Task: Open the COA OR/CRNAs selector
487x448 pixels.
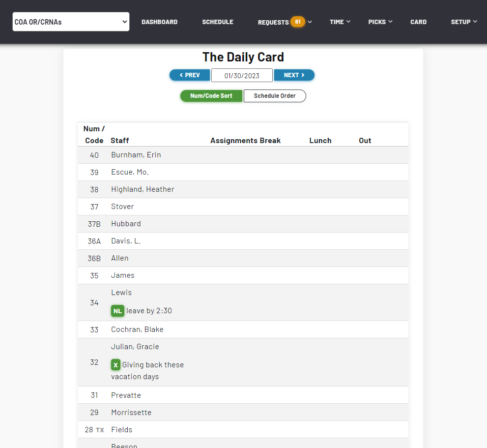Action: [x=70, y=22]
